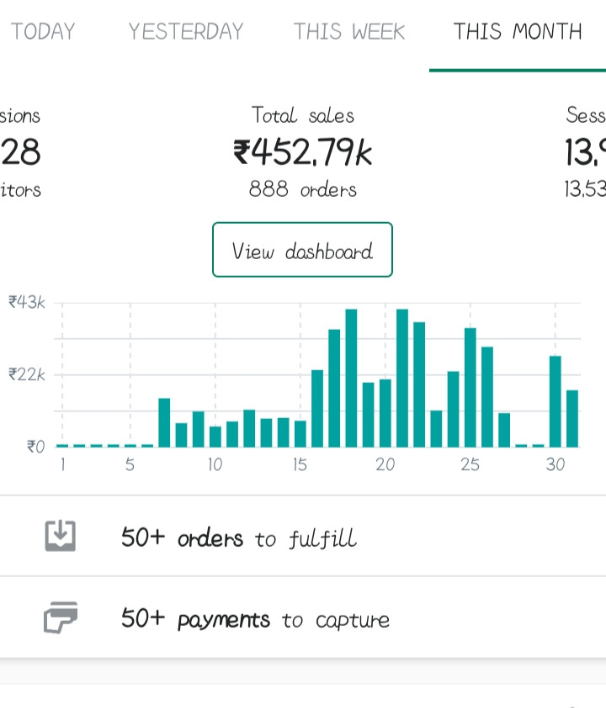The width and height of the screenshot is (606, 708).
Task: Select the YESTERDAY tab
Action: click(185, 32)
